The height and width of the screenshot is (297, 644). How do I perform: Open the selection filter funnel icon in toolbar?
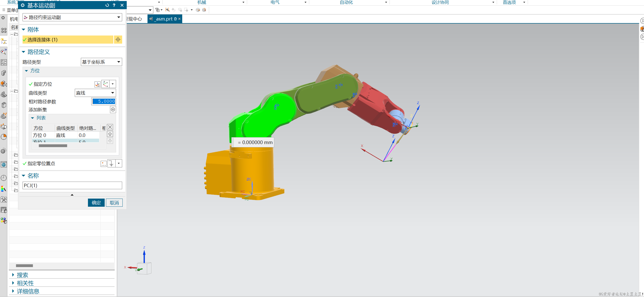point(158,10)
